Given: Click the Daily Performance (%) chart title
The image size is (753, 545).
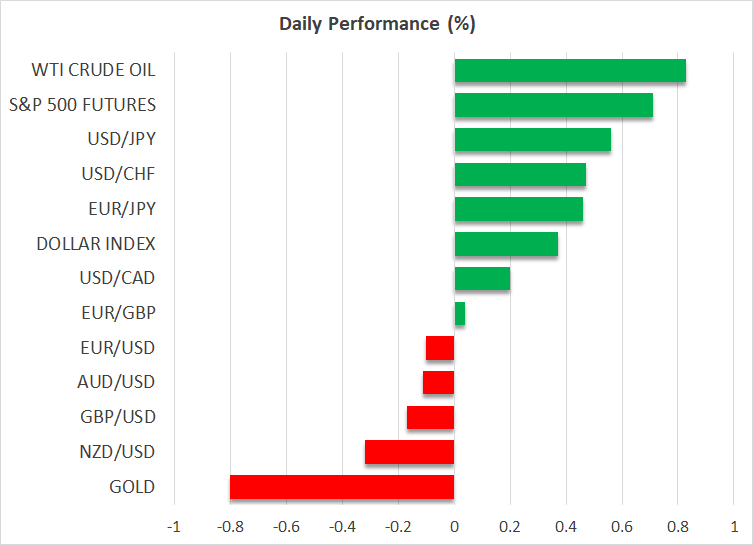Looking at the screenshot, I should (375, 21).
